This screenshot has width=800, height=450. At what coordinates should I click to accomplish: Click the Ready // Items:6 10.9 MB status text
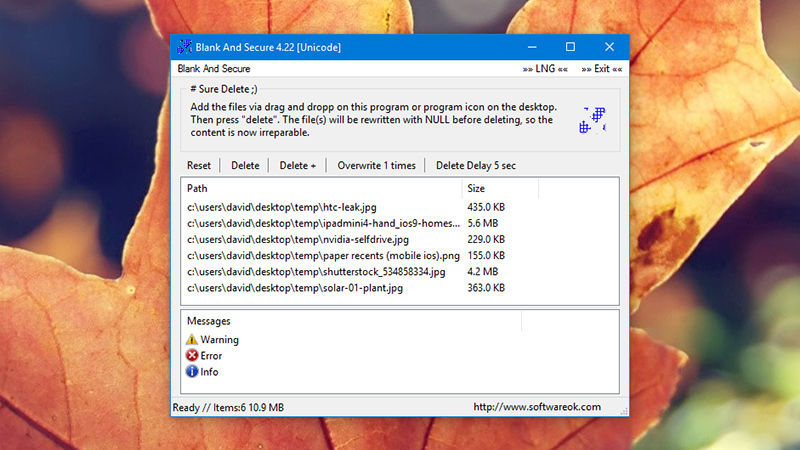tap(228, 407)
